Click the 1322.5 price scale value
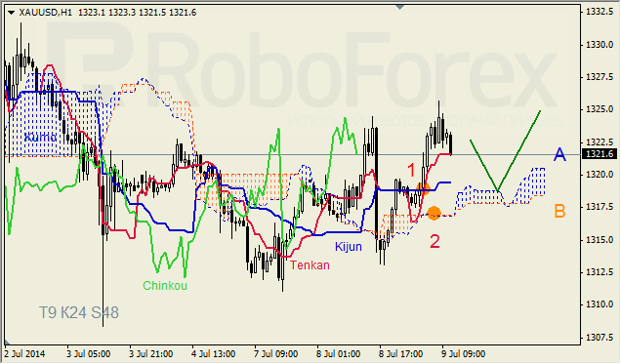This screenshot has height=364, width=621. (600, 142)
